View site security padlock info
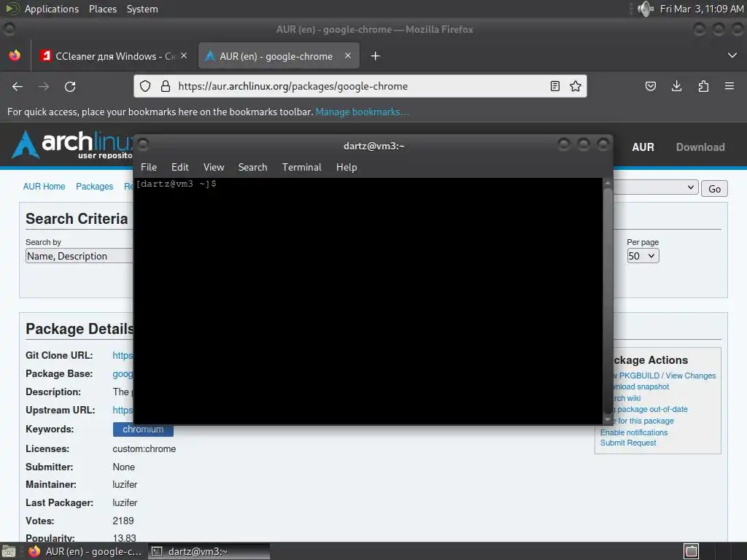 [x=166, y=86]
